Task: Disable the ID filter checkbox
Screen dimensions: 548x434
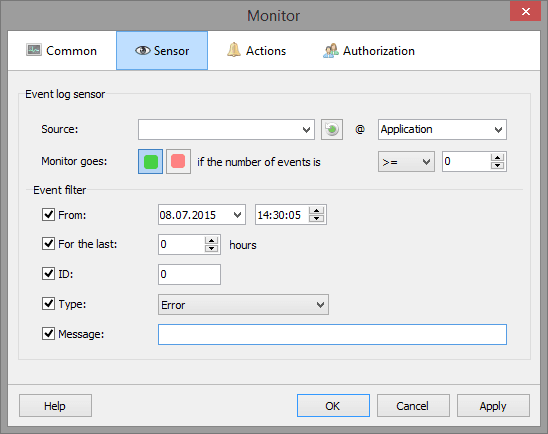Action: 48,274
